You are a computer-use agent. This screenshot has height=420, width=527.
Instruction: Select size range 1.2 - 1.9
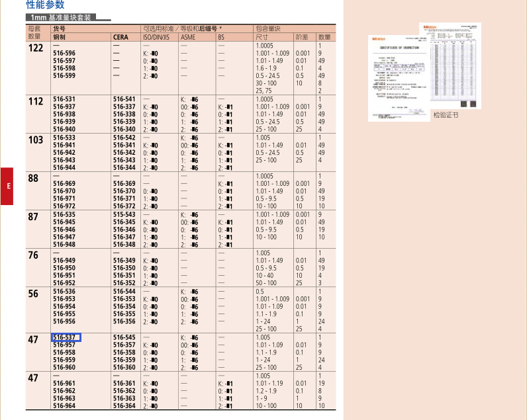pos(266,391)
